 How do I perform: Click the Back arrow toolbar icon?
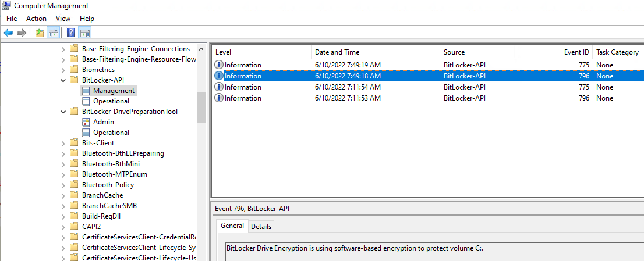pyautogui.click(x=8, y=33)
